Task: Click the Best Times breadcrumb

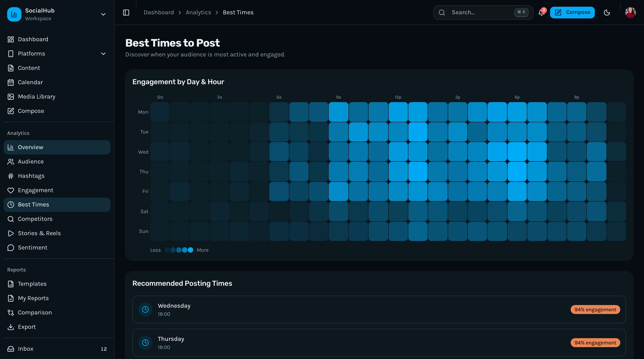Action: (x=238, y=12)
